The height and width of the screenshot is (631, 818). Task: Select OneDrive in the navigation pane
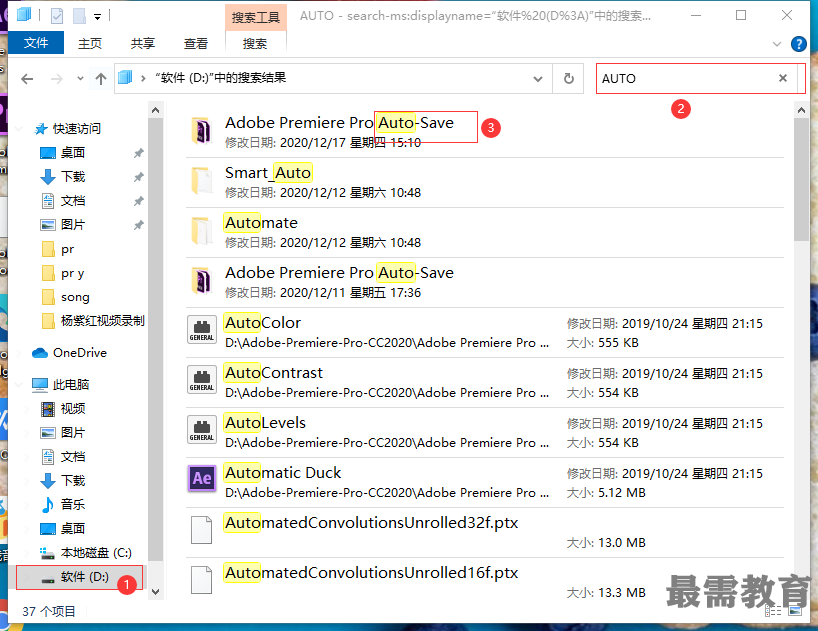coord(79,353)
